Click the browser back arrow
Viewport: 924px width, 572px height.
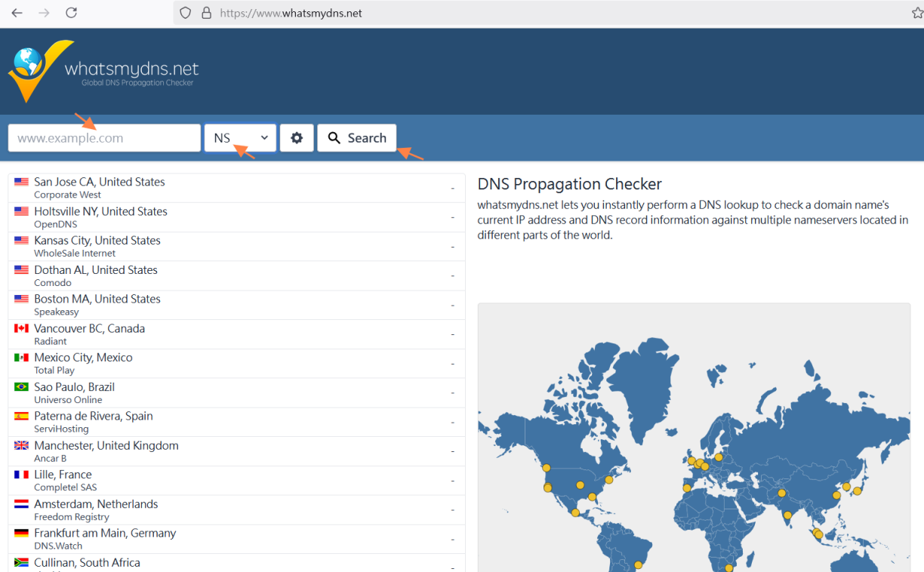(x=17, y=13)
